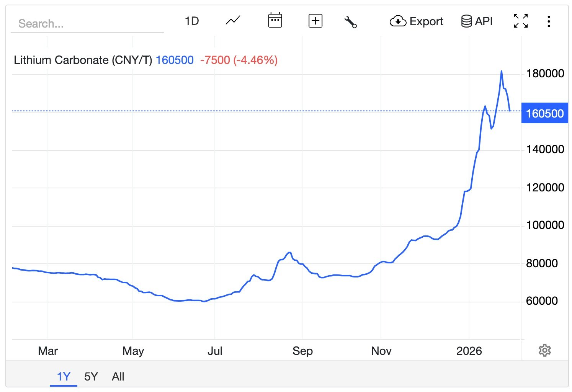Open chart settings gear icon
The image size is (572, 392).
point(544,350)
